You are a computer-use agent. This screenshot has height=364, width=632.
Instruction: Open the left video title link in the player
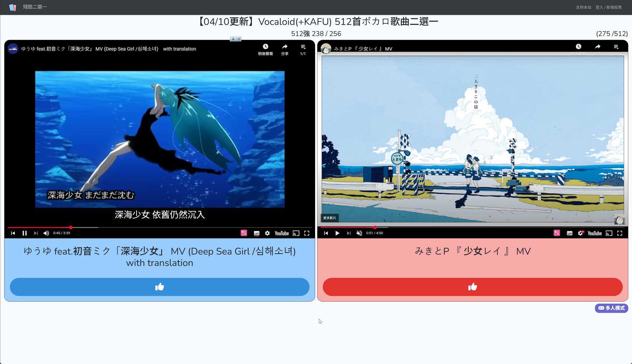pyautogui.click(x=109, y=49)
